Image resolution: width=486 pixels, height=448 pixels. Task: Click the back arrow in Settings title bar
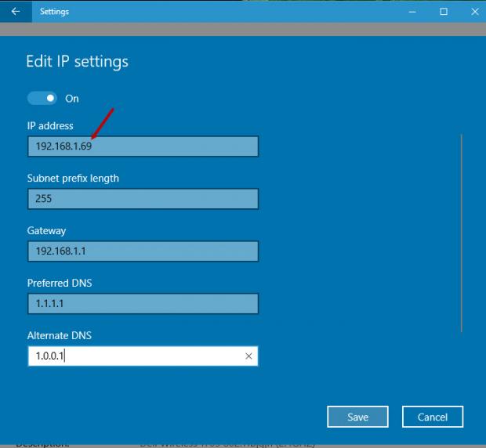(16, 12)
